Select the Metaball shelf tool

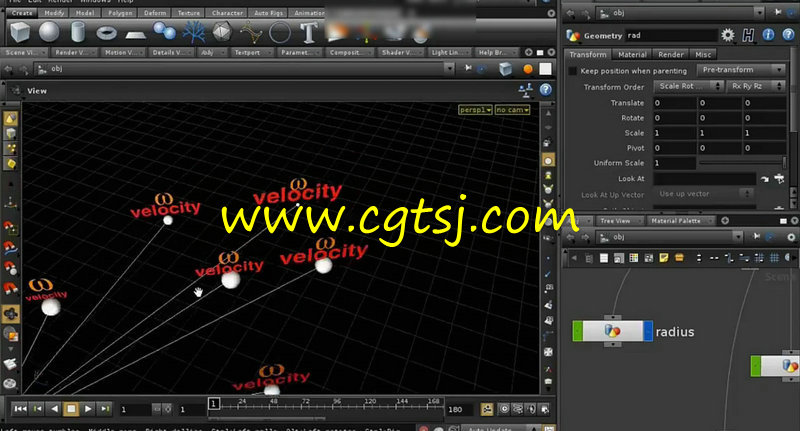coord(165,31)
